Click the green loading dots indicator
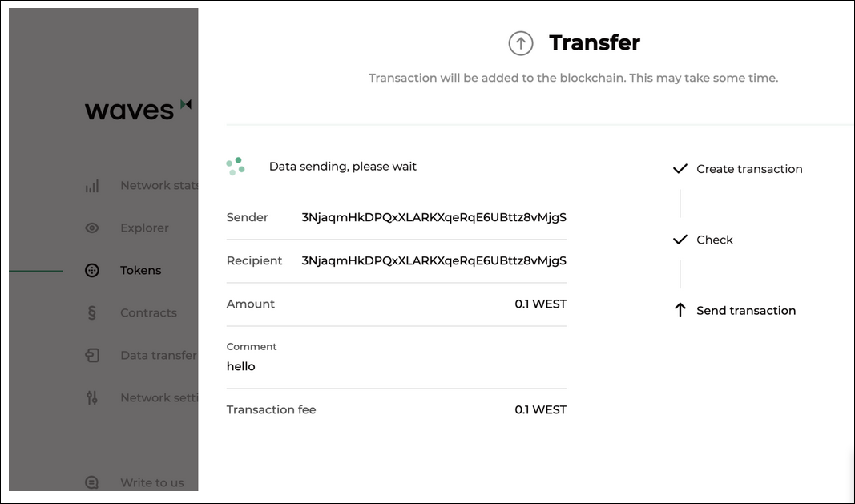This screenshot has height=504, width=855. point(236,165)
